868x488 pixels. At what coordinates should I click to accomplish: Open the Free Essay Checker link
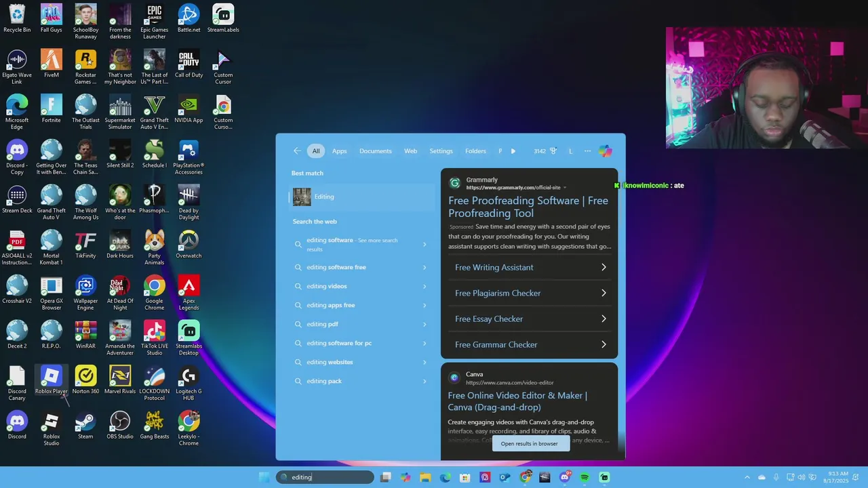pyautogui.click(x=530, y=319)
